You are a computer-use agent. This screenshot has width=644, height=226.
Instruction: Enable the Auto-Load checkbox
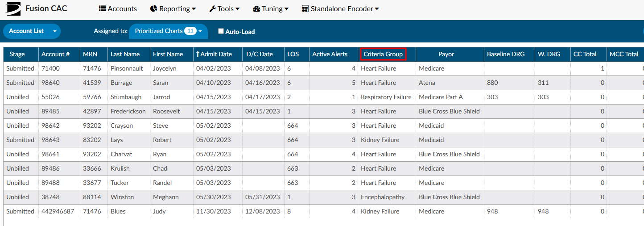(221, 31)
